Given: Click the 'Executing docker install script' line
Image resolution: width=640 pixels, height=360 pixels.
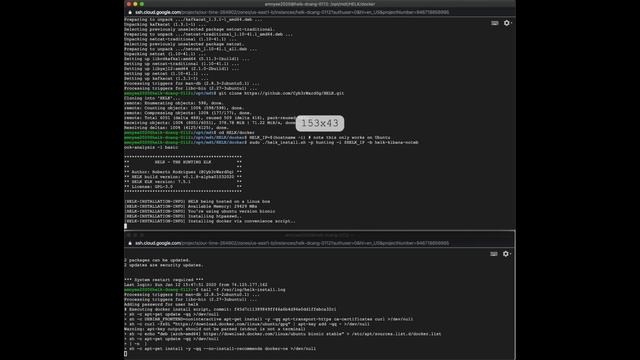Looking at the screenshot, I should 230,309.
